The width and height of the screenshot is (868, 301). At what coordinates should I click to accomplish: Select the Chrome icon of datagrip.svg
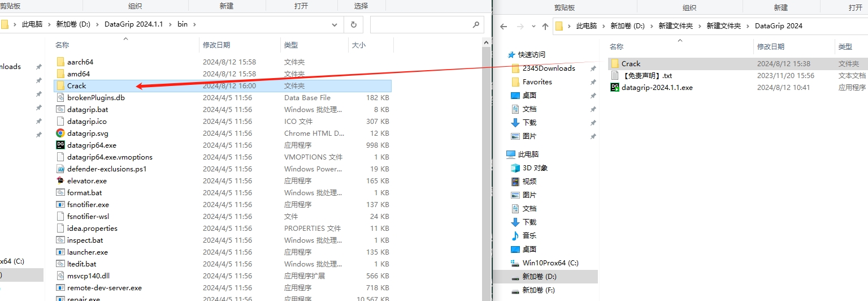[60, 133]
